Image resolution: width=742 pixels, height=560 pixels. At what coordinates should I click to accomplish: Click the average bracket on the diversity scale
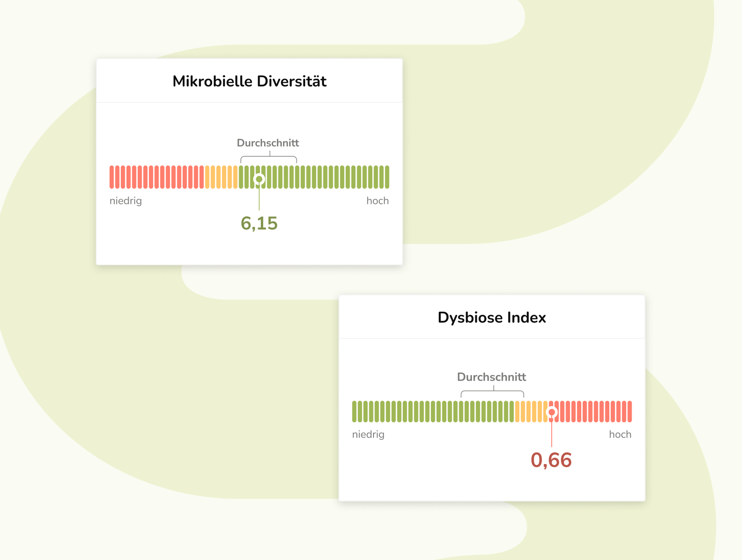pyautogui.click(x=269, y=158)
